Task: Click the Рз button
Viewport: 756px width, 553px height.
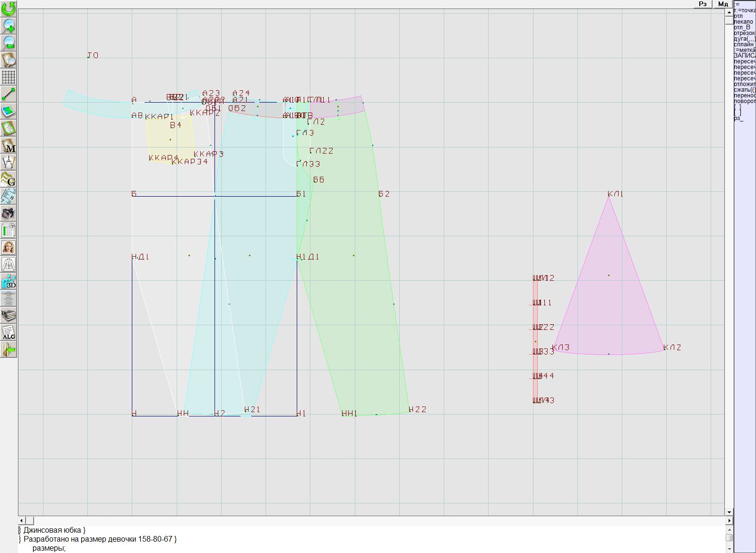Action: click(x=703, y=4)
